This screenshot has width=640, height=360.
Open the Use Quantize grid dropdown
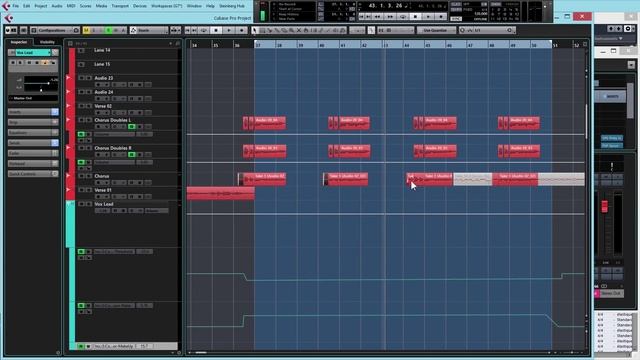click(436, 30)
